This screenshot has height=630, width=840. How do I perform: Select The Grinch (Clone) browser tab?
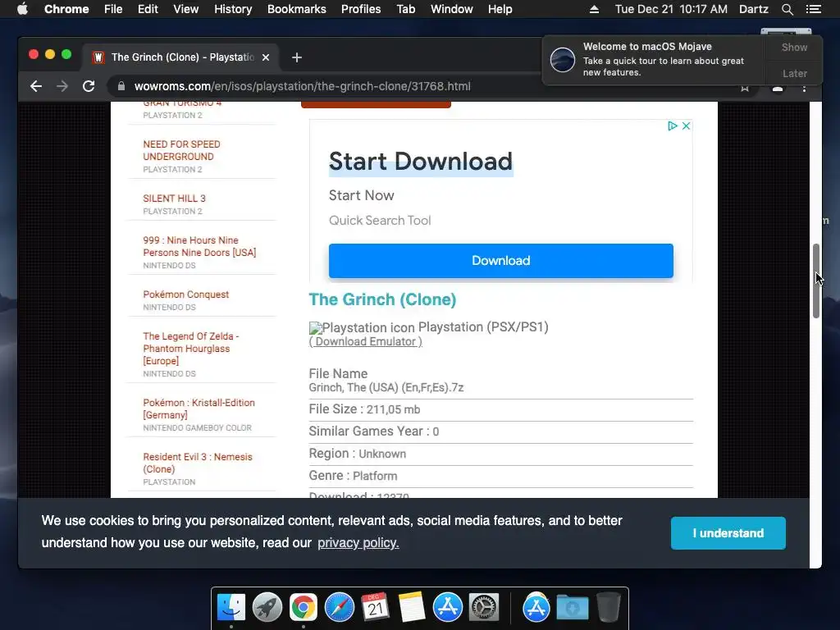click(x=180, y=57)
